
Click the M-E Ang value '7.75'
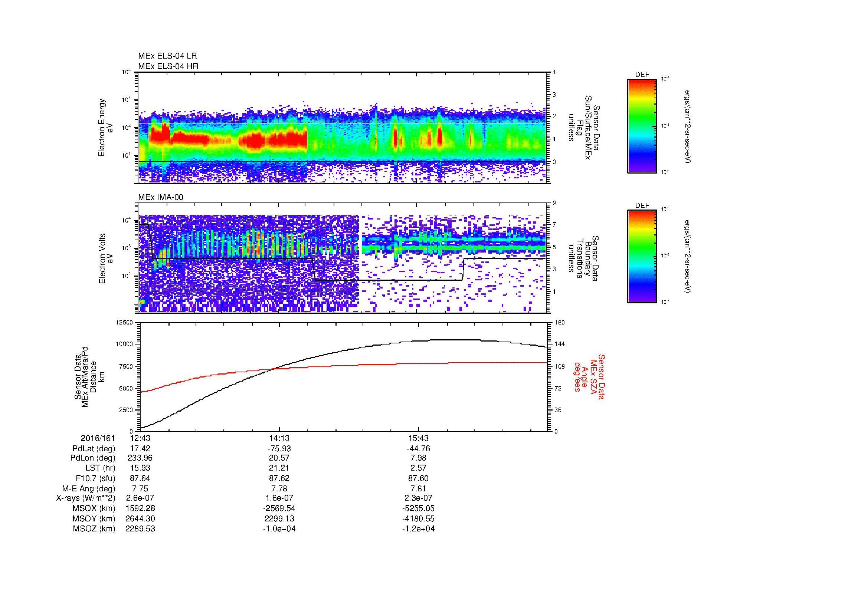[140, 488]
